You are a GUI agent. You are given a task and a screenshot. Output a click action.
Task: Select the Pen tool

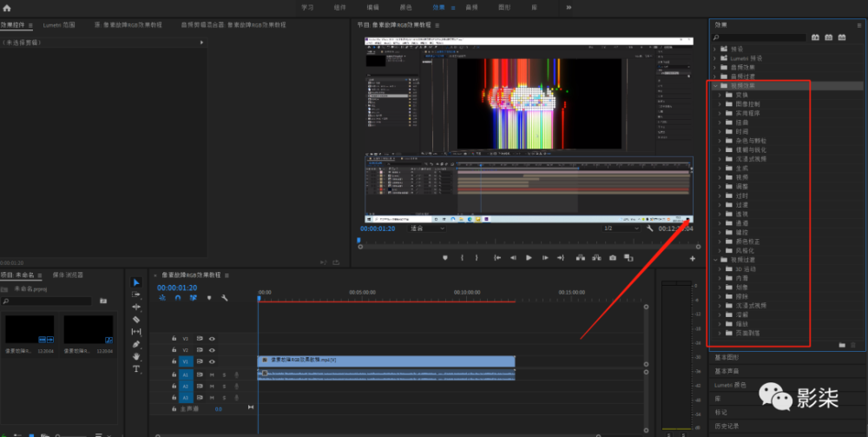(x=136, y=344)
